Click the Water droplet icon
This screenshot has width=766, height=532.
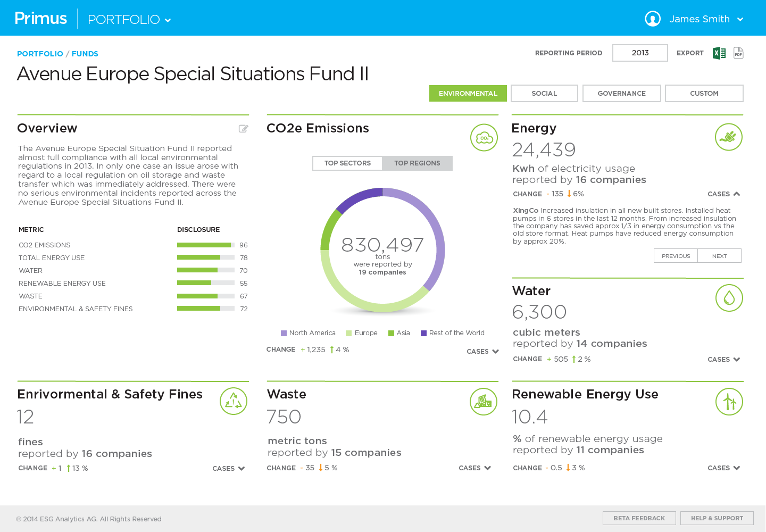point(729,298)
